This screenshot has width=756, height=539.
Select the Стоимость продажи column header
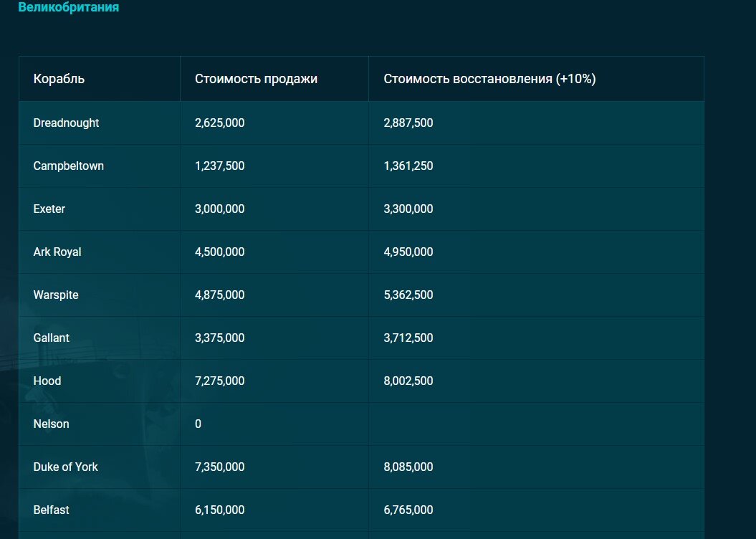pos(256,79)
